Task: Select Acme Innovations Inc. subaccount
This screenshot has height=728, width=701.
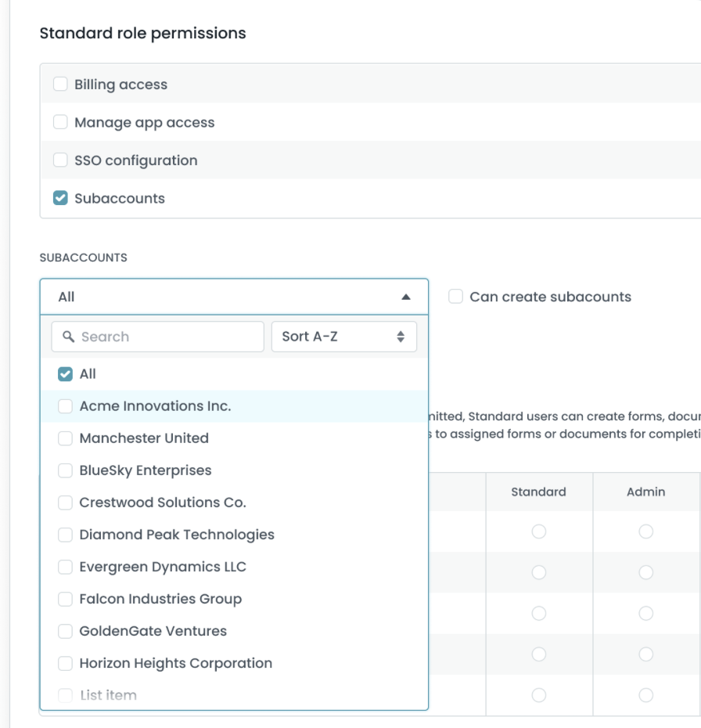Action: pos(66,406)
